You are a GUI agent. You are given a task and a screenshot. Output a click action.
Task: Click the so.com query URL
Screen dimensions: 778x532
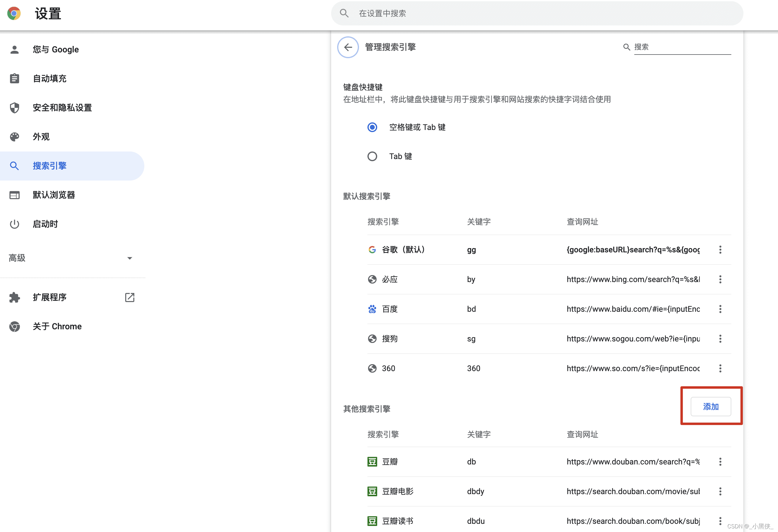coord(633,368)
